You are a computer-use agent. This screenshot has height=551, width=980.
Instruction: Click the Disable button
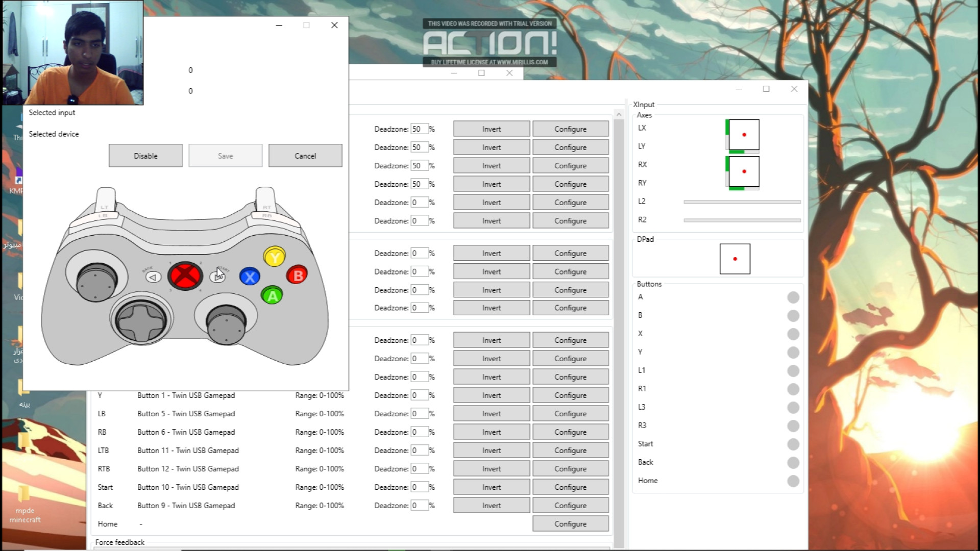pos(145,156)
